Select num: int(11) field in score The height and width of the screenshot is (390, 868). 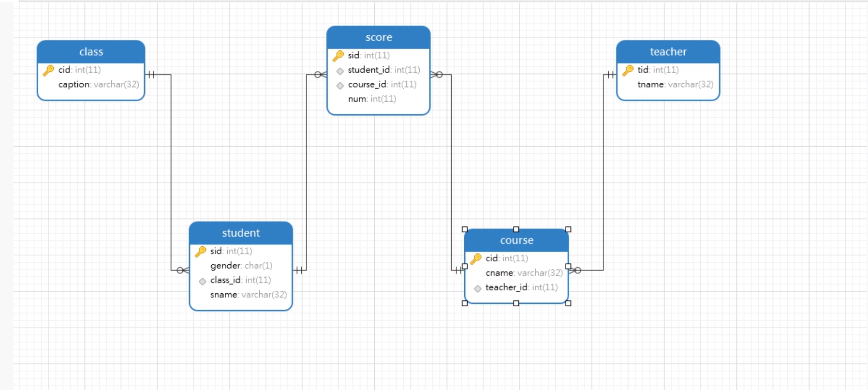(x=372, y=99)
